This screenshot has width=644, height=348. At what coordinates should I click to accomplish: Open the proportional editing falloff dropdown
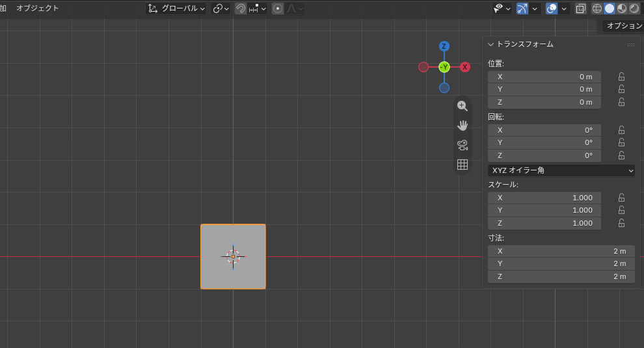[x=295, y=8]
